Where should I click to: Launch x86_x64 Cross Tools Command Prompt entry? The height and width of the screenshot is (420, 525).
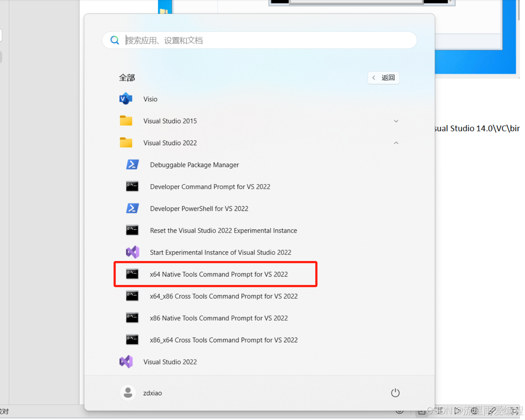(x=224, y=340)
